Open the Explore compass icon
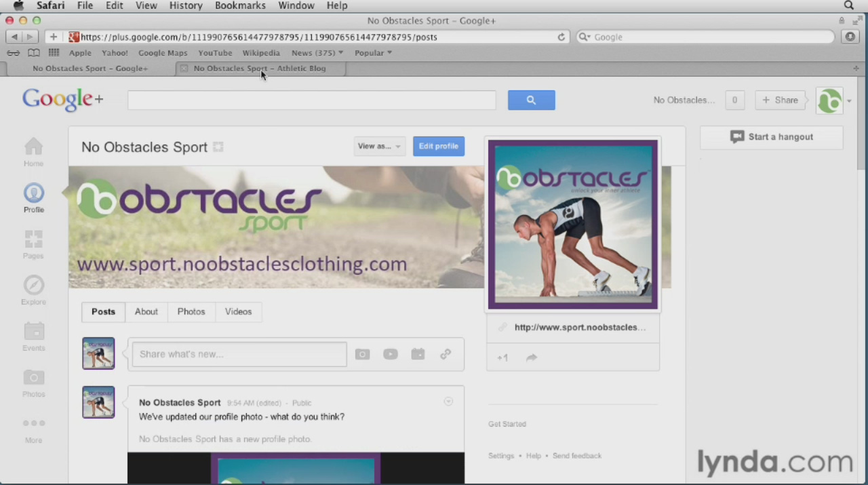Screen dimensions: 868x485 (x=33, y=290)
